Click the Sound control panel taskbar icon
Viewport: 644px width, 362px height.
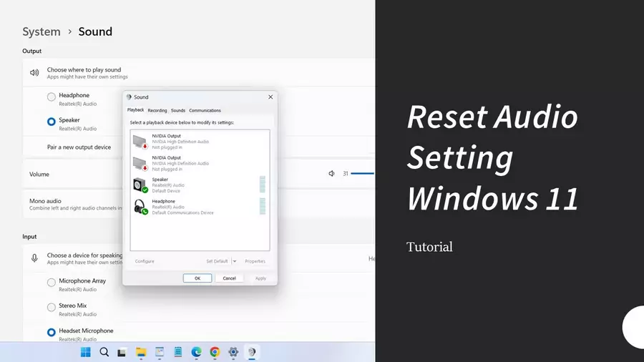click(x=252, y=352)
